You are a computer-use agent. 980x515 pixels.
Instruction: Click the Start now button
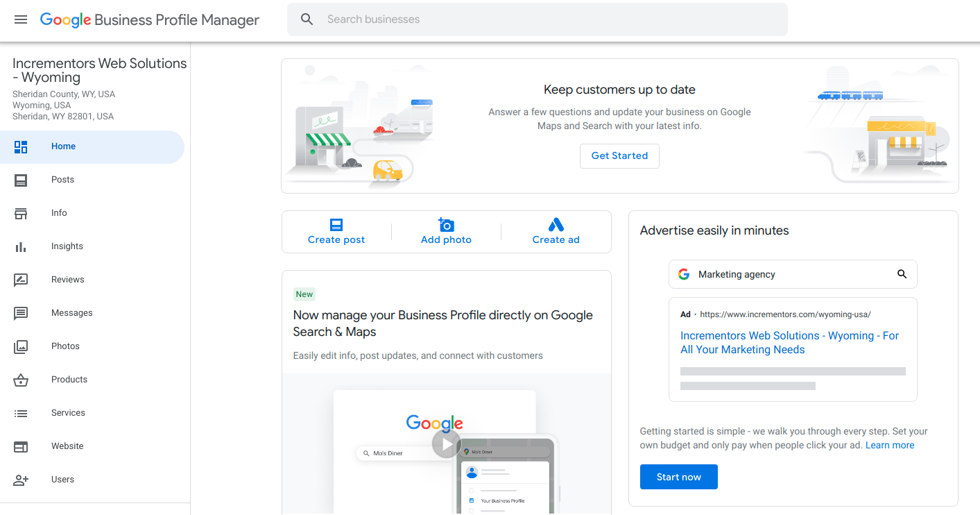pyautogui.click(x=678, y=477)
